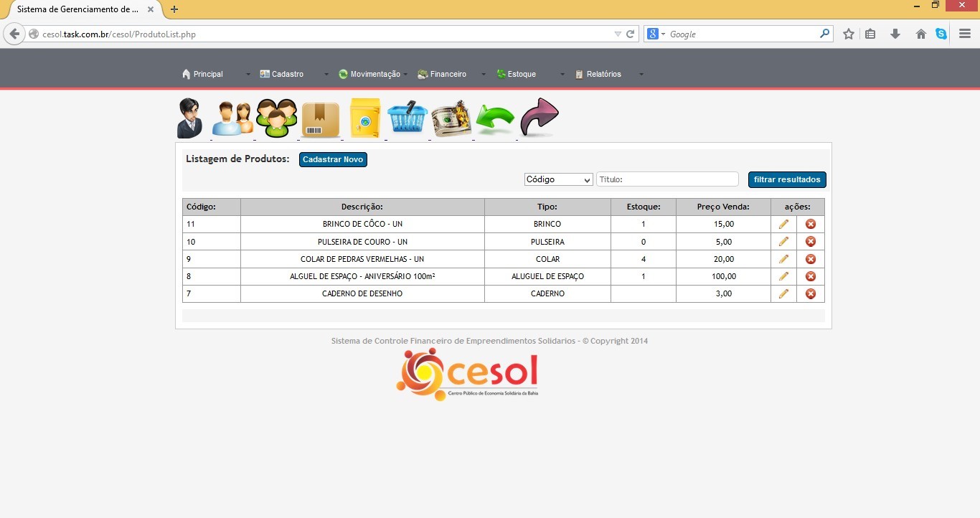Screen dimensions: 980x518
Task: Click the cardboard box products icon
Action: [321, 119]
